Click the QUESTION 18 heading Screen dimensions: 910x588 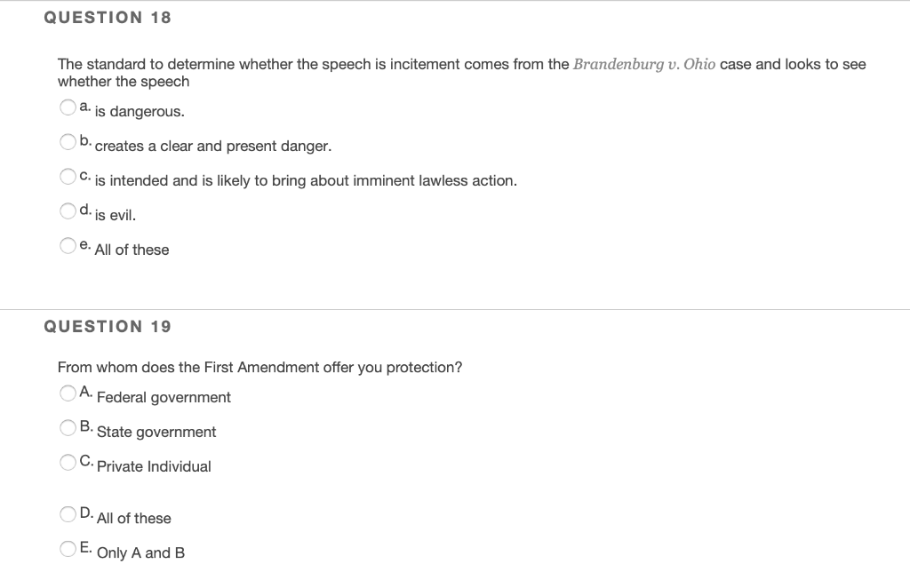click(x=108, y=16)
